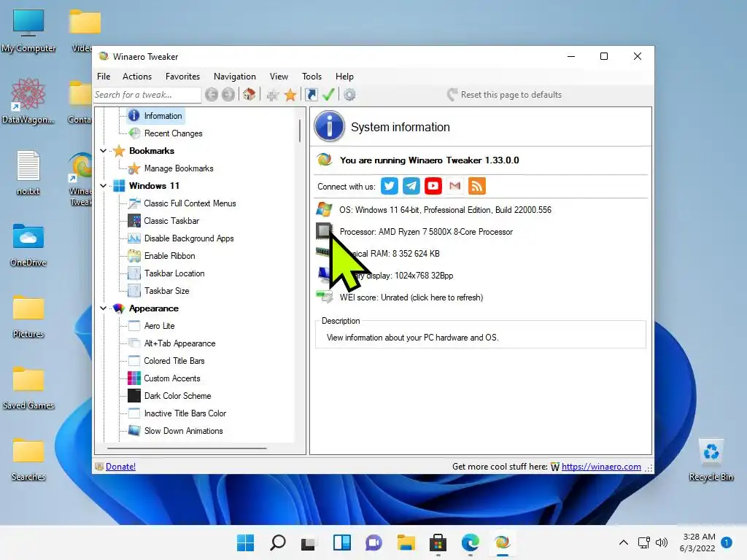Collapse the Windows 11 tree section
The height and width of the screenshot is (560, 747).
[x=103, y=186]
